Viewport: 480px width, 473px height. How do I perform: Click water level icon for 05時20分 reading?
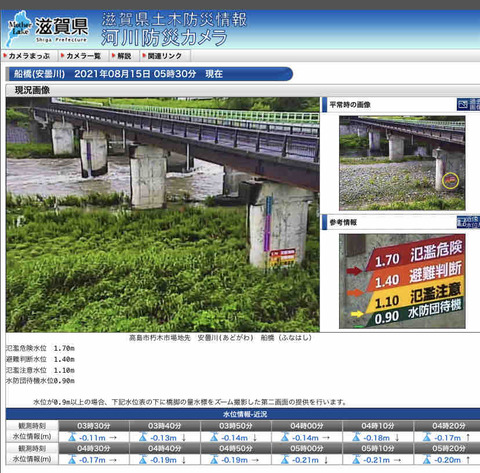coord(427,460)
